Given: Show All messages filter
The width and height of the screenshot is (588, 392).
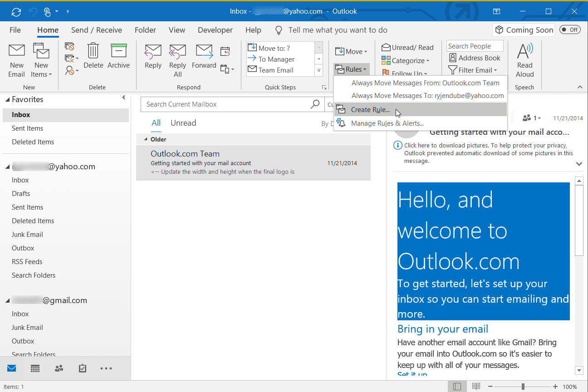Looking at the screenshot, I should 156,123.
